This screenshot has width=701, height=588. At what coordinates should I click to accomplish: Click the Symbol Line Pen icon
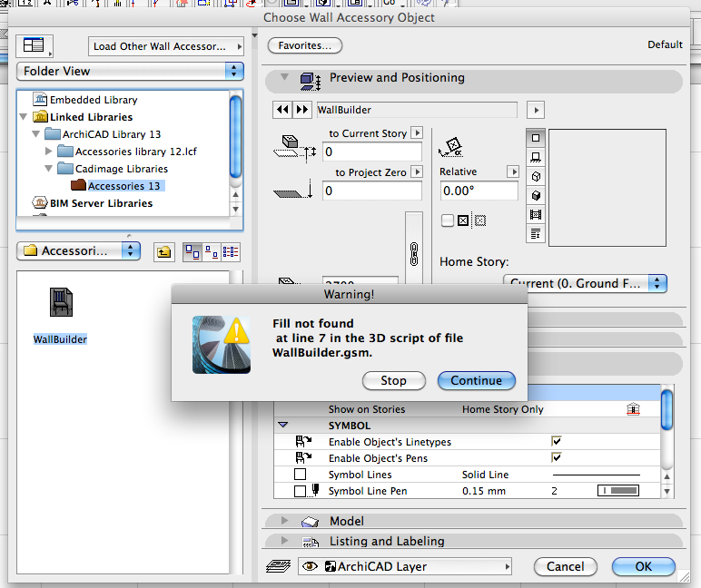(315, 490)
